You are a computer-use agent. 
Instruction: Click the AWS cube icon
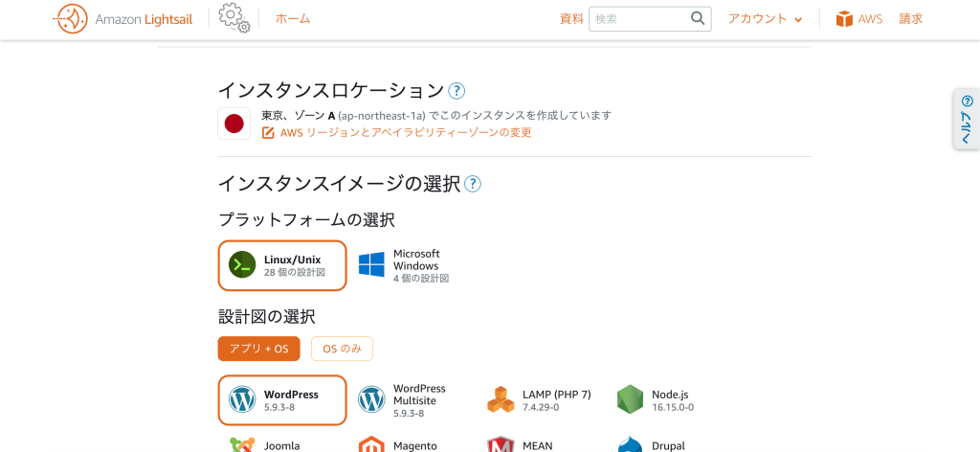point(844,19)
